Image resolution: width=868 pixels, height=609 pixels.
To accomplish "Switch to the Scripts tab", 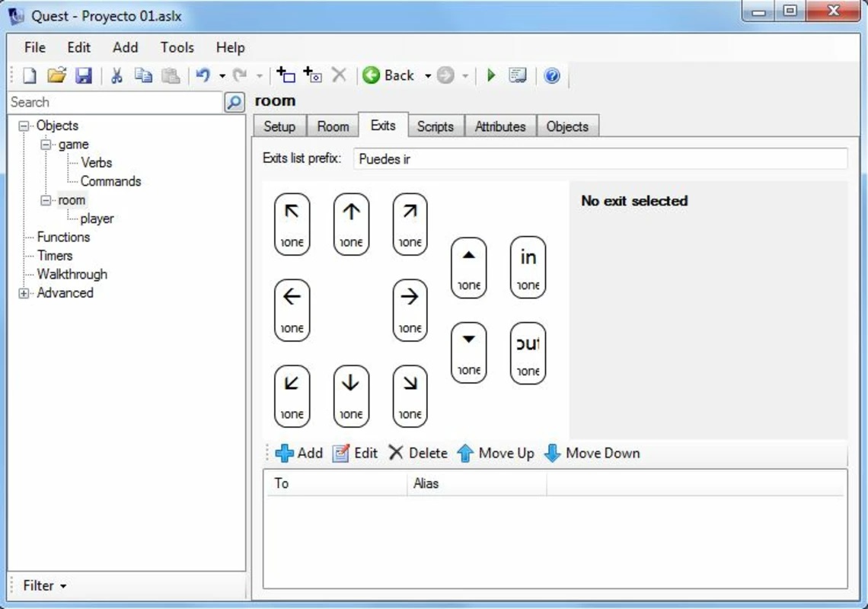I will [x=435, y=126].
